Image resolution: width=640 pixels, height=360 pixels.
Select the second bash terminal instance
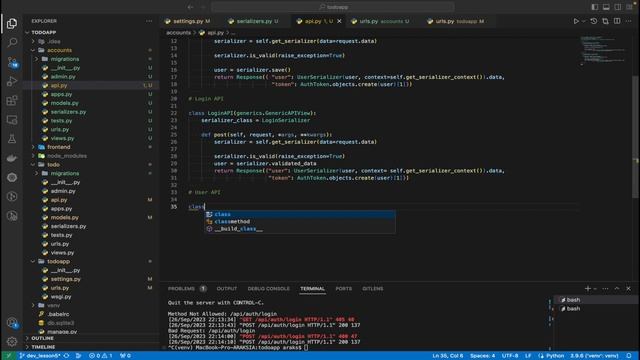(x=596, y=309)
